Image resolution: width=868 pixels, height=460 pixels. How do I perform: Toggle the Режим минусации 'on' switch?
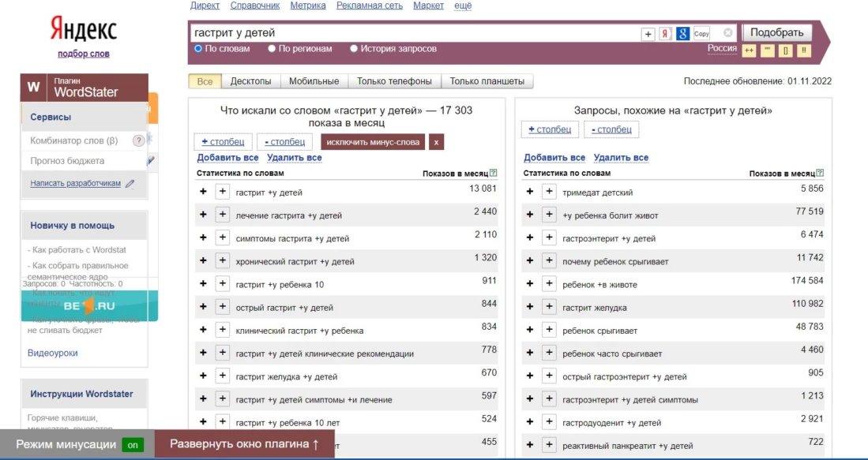point(133,445)
